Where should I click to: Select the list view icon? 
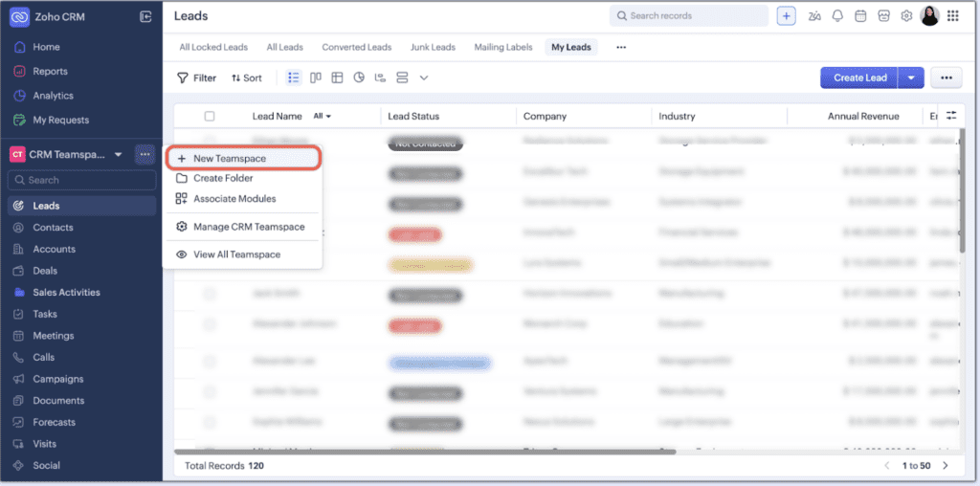pyautogui.click(x=294, y=77)
